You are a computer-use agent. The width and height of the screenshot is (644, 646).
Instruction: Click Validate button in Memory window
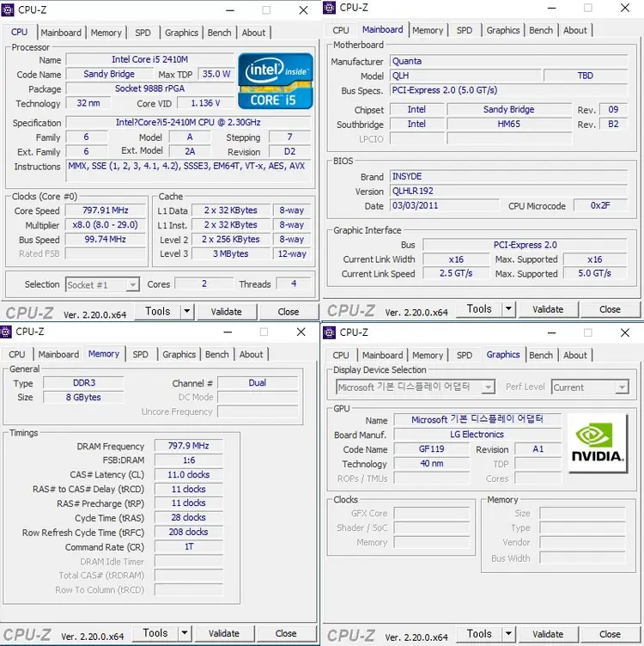[x=223, y=633]
